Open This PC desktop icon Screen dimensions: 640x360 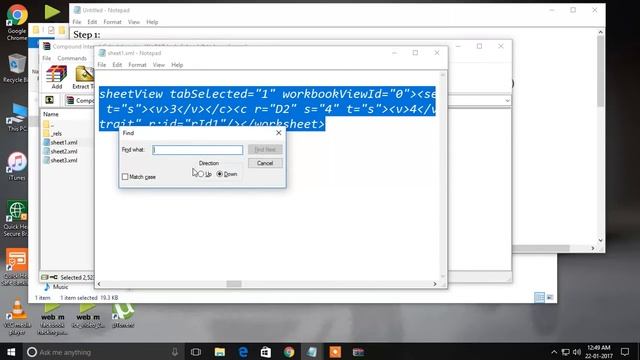(17, 117)
